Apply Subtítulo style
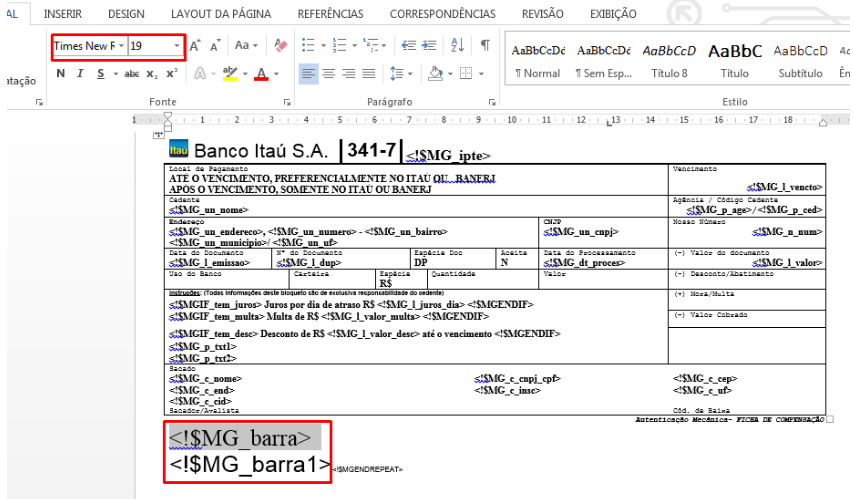The height and width of the screenshot is (499, 853). (800, 60)
